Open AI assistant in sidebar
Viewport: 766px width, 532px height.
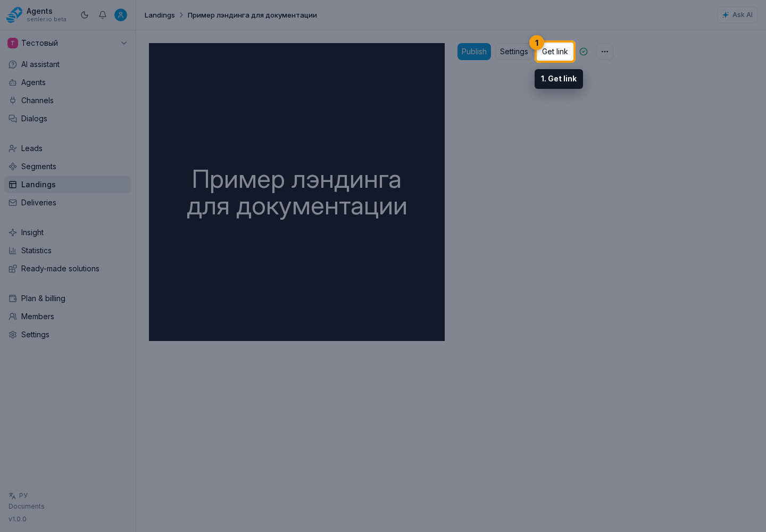pos(68,64)
